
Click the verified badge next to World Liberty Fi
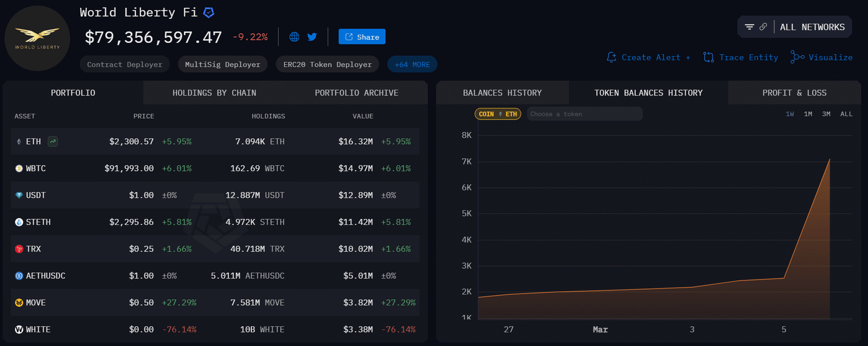pyautogui.click(x=208, y=12)
